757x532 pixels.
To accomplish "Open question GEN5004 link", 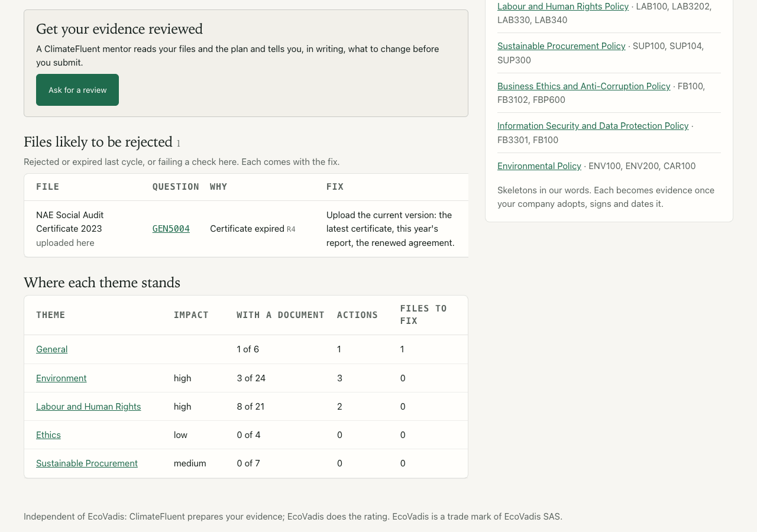I will tap(171, 229).
